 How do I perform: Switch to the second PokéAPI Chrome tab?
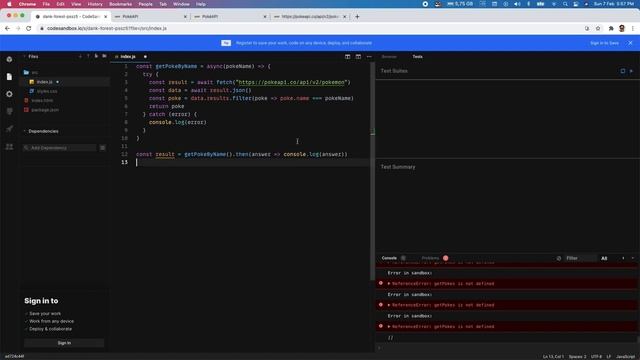[229, 17]
